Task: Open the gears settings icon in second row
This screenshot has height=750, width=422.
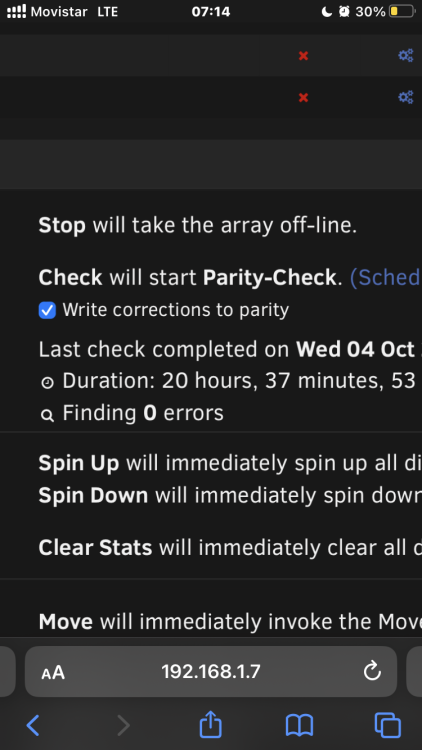Action: 406,98
